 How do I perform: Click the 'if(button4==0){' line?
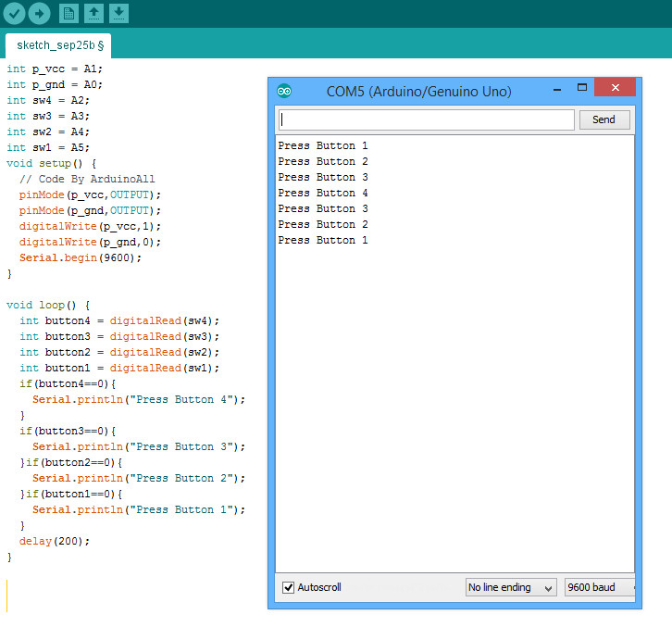[x=68, y=383]
